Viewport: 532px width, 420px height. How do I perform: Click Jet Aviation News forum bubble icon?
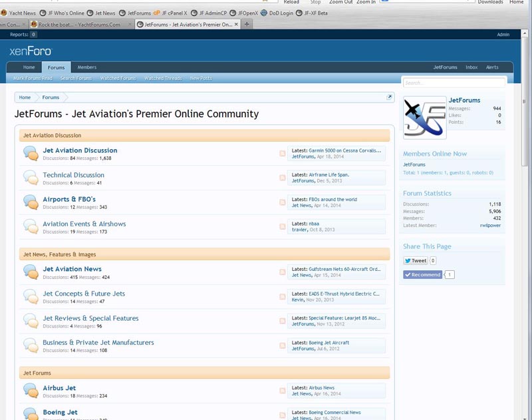(31, 272)
